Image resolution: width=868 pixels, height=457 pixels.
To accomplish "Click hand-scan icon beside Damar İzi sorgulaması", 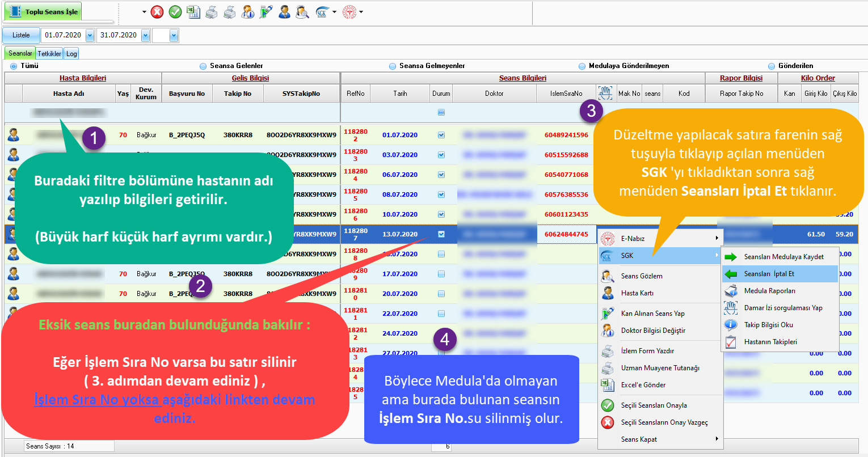I will [x=731, y=308].
